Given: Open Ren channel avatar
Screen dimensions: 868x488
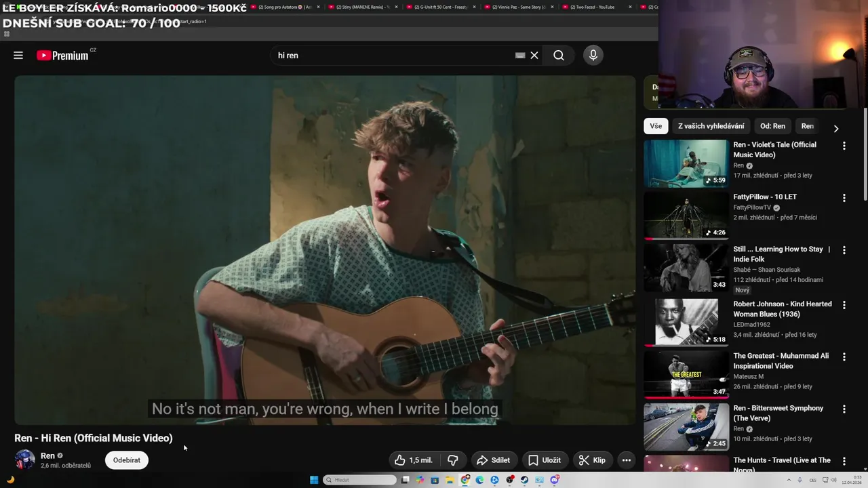Looking at the screenshot, I should tap(24, 460).
